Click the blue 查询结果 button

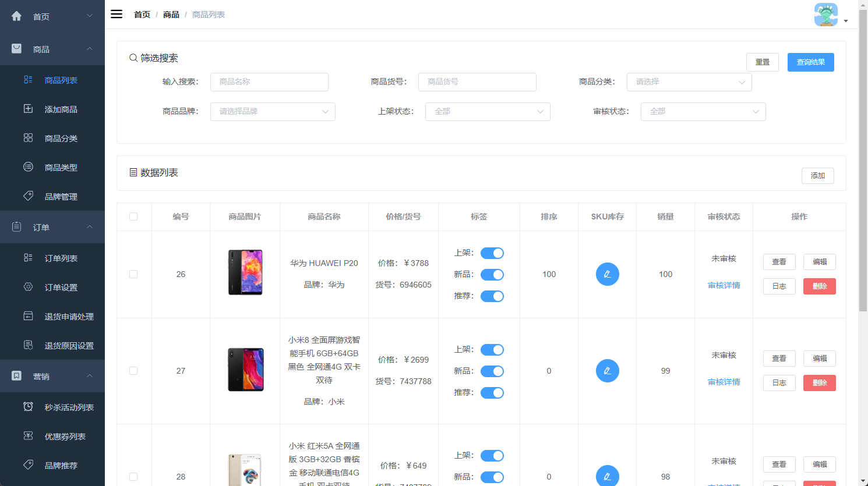pyautogui.click(x=810, y=62)
